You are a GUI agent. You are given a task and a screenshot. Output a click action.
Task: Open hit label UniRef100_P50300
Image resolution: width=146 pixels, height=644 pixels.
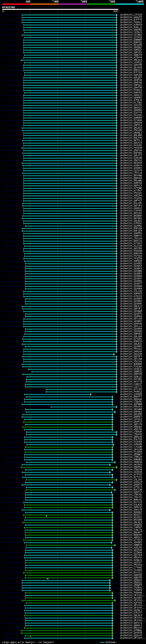pos(131,193)
